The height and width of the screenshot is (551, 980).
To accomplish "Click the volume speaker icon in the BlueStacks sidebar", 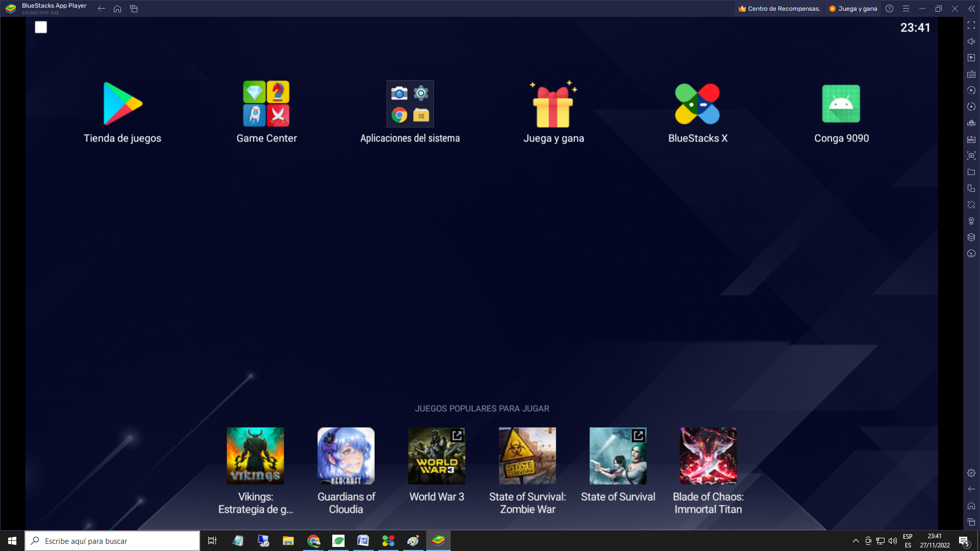I will click(971, 41).
